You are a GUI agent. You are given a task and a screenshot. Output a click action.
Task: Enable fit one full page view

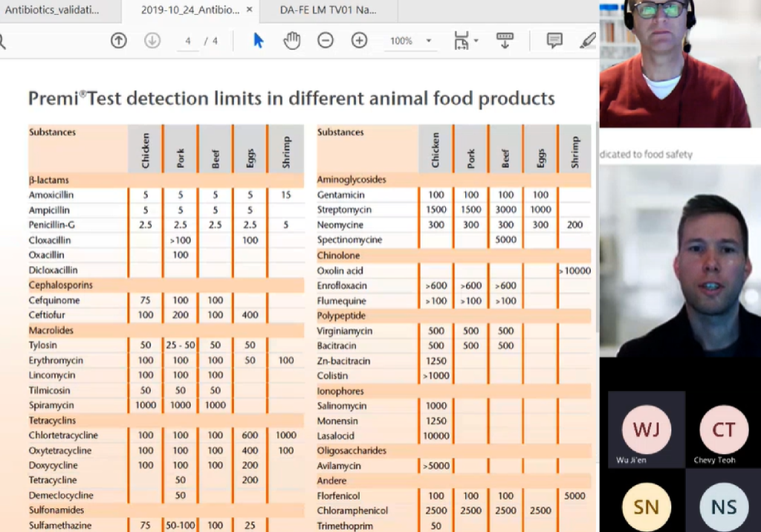tap(461, 40)
